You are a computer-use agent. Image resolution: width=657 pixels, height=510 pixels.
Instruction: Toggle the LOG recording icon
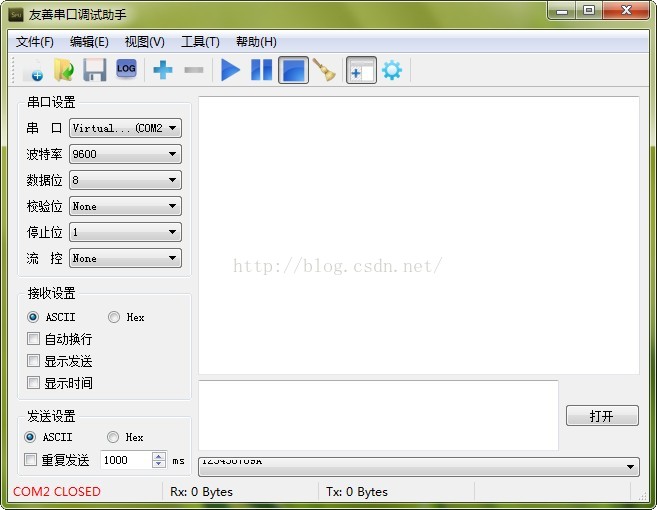[x=126, y=69]
